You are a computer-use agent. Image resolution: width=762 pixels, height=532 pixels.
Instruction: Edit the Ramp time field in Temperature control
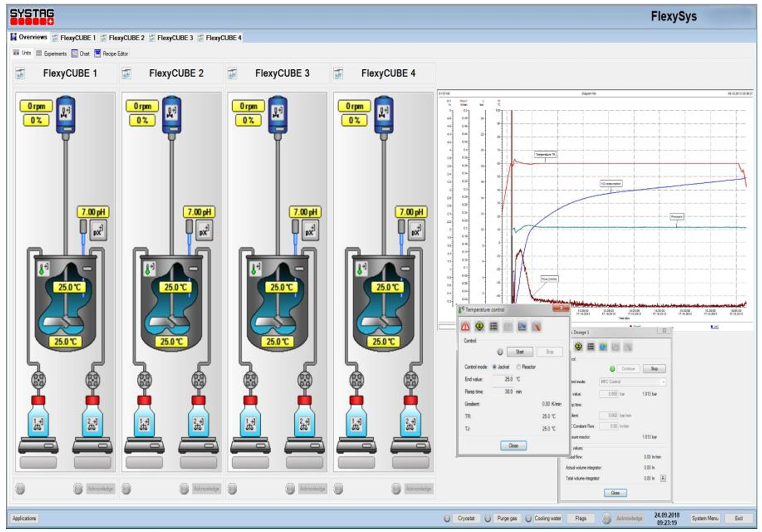[503, 392]
